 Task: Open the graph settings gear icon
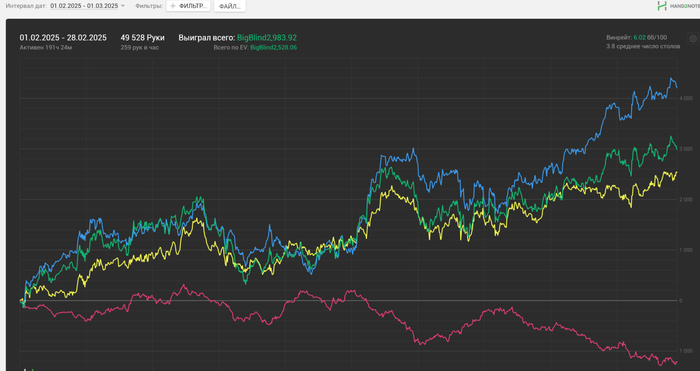[x=693, y=39]
